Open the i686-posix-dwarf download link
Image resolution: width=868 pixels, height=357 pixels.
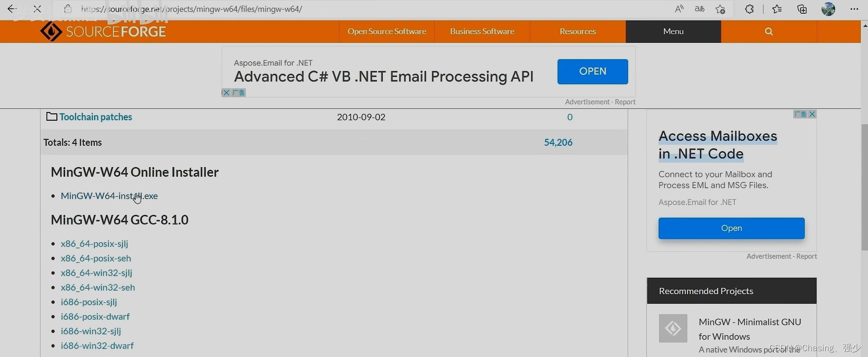tap(95, 316)
